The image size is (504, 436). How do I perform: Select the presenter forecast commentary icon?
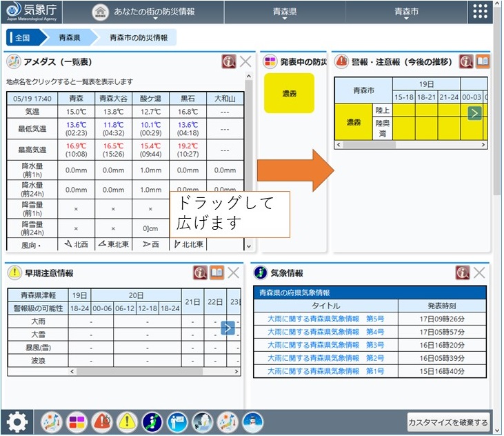point(177,422)
